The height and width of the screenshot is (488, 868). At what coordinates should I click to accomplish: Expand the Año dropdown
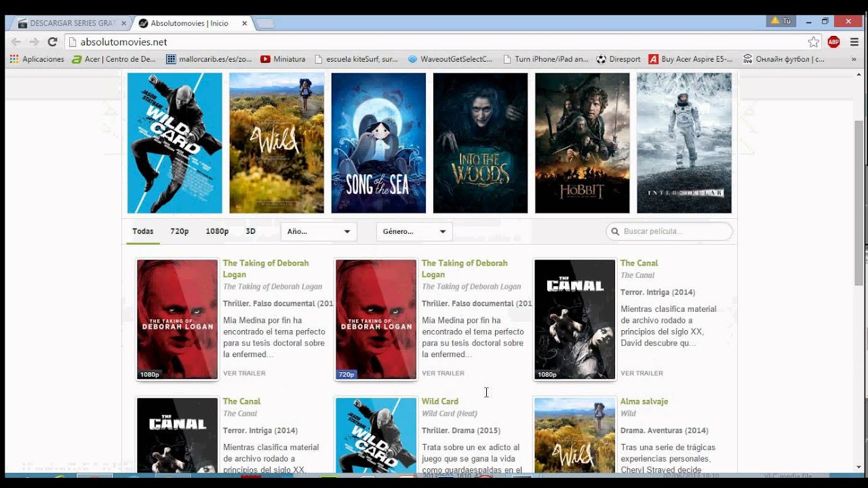[319, 232]
